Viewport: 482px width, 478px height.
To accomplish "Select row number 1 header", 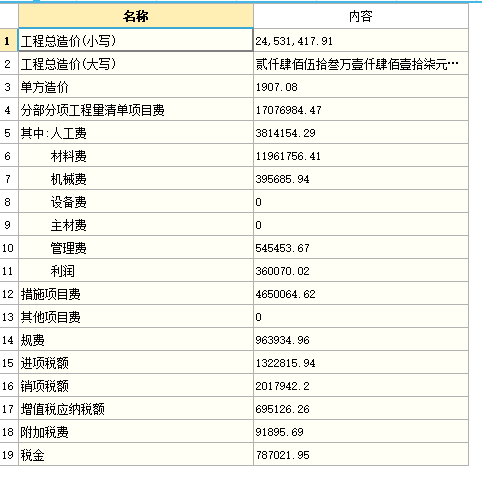I will point(9,40).
